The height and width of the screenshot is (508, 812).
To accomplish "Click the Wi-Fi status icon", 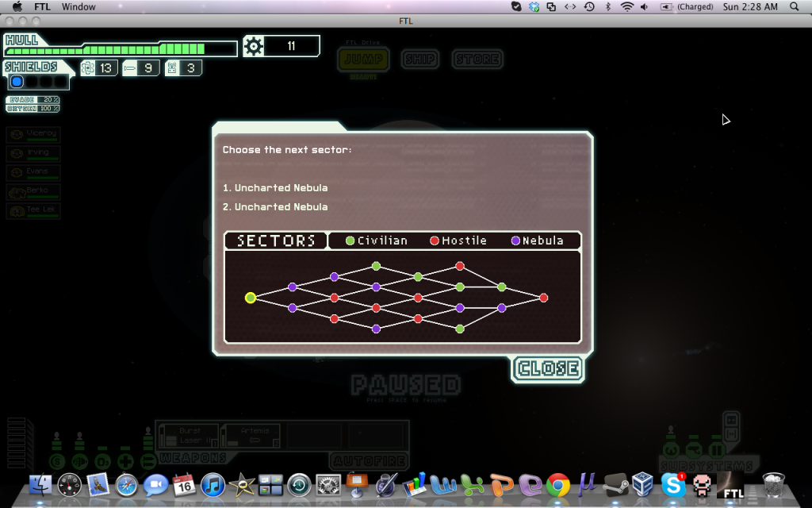I will (x=626, y=6).
